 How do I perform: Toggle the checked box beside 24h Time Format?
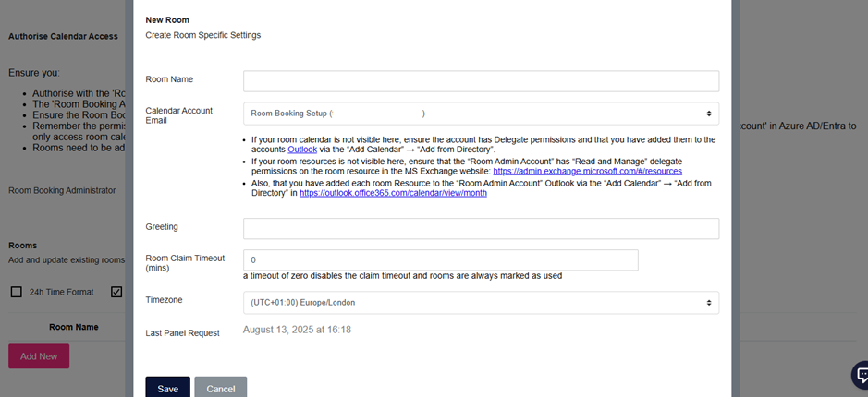[116, 292]
